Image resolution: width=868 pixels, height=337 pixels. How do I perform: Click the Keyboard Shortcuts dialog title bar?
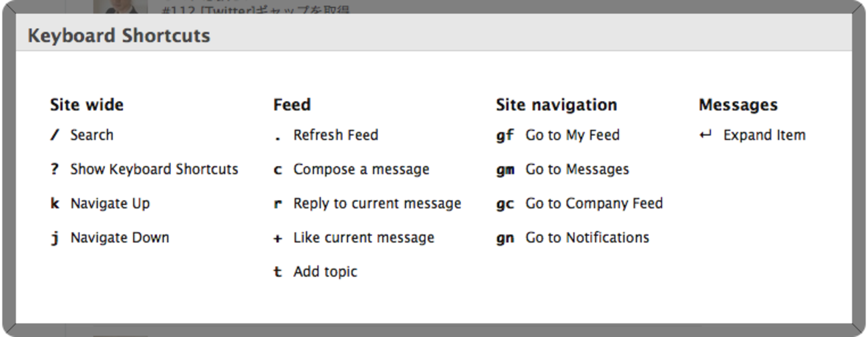click(433, 35)
